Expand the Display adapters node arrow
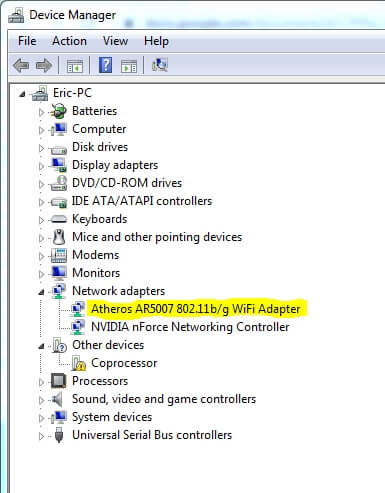 41,166
